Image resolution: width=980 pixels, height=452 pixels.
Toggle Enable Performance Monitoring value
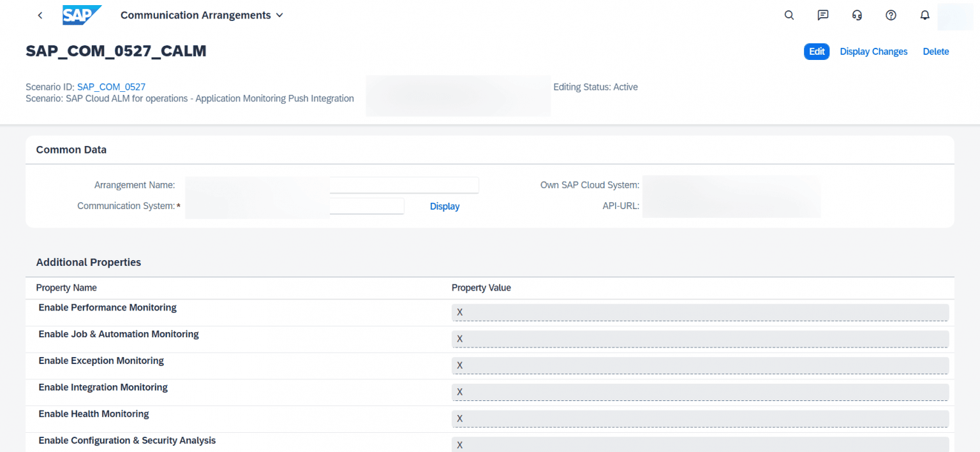click(699, 312)
